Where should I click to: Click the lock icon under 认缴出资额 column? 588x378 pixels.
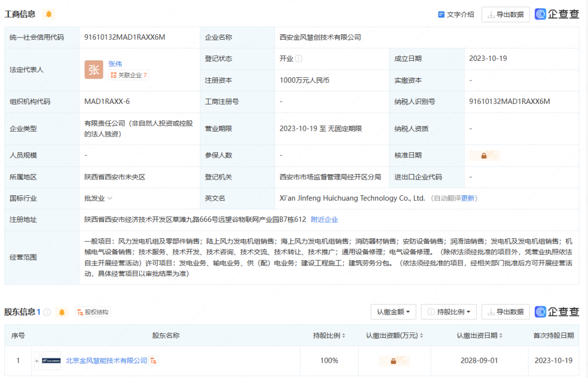pos(393,361)
